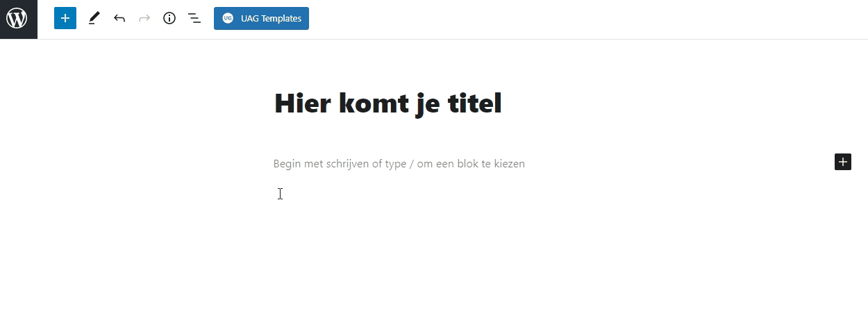Click blank toolbar area right of UAG Templates

point(556,19)
